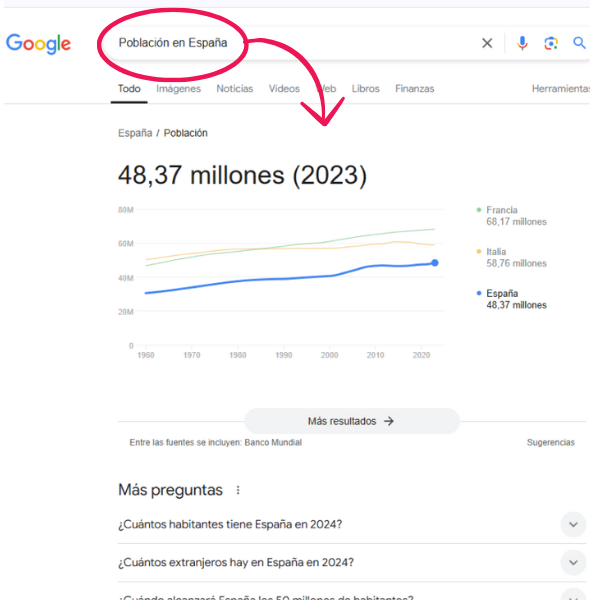Click the Google logo

coord(38,44)
